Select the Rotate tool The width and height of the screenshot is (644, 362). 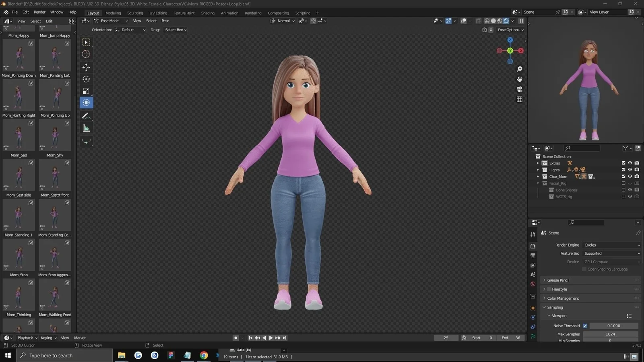click(x=86, y=79)
